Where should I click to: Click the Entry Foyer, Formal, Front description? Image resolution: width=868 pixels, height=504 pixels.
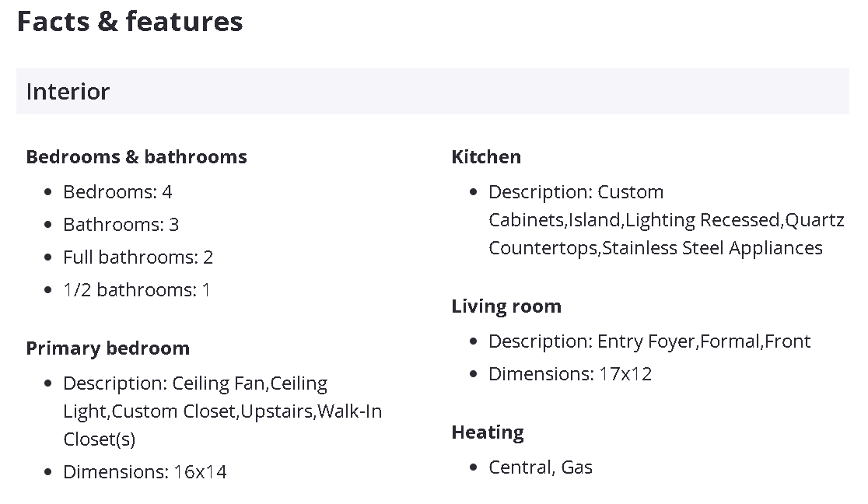pos(649,341)
